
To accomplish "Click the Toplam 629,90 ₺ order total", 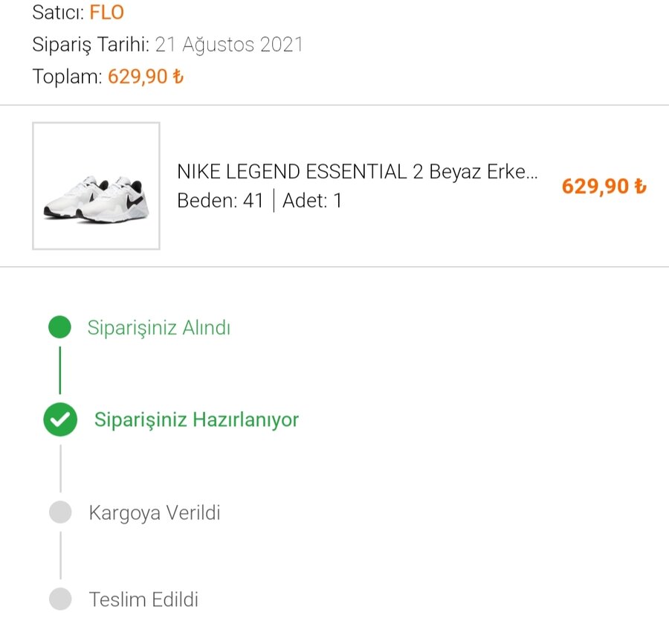I will click(x=146, y=77).
